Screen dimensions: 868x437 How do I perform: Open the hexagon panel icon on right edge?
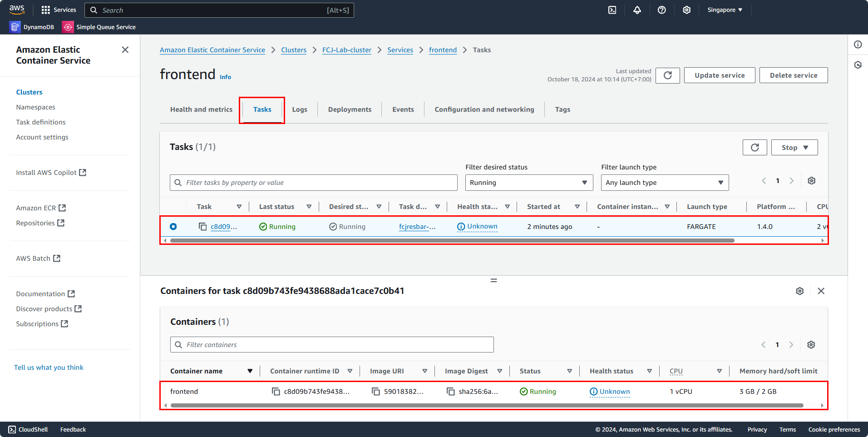pyautogui.click(x=858, y=65)
